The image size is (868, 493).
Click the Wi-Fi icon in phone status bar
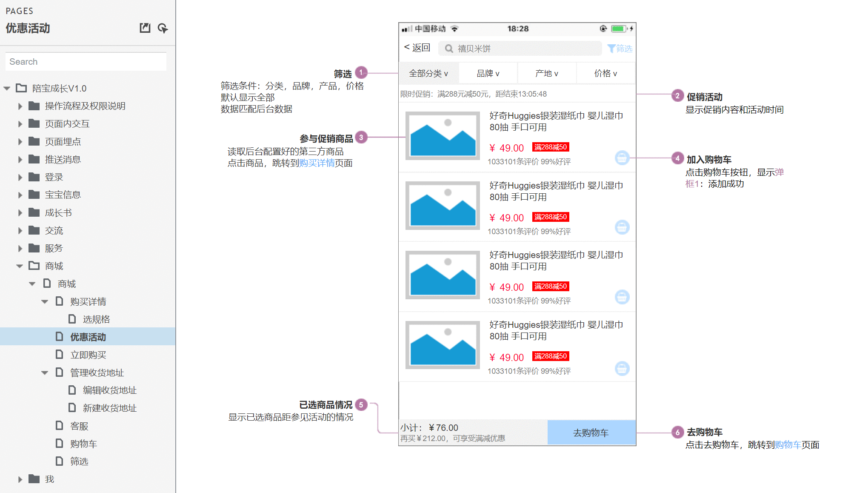pos(455,29)
